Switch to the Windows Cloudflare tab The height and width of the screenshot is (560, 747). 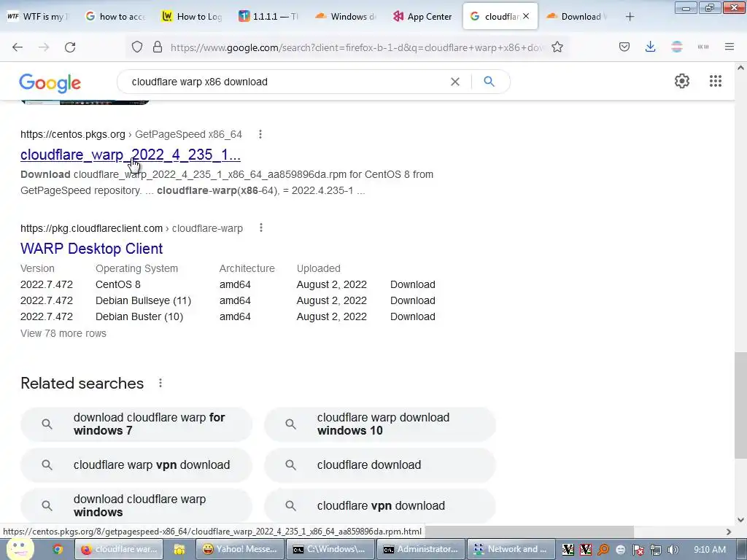click(x=345, y=17)
